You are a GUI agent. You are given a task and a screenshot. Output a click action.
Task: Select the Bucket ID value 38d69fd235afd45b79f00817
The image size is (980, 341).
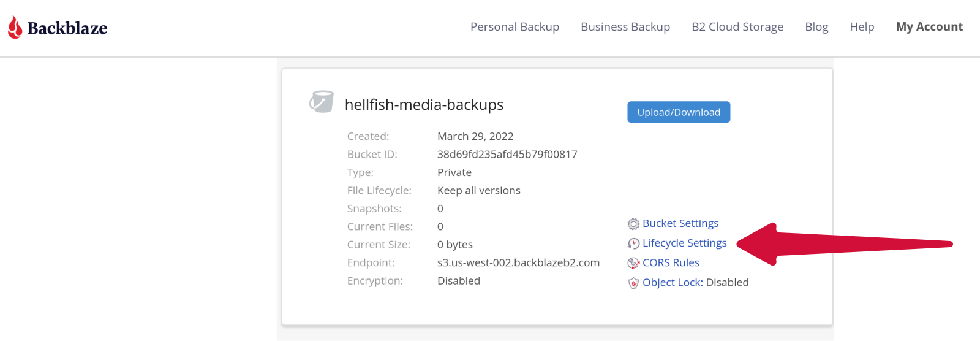(507, 155)
